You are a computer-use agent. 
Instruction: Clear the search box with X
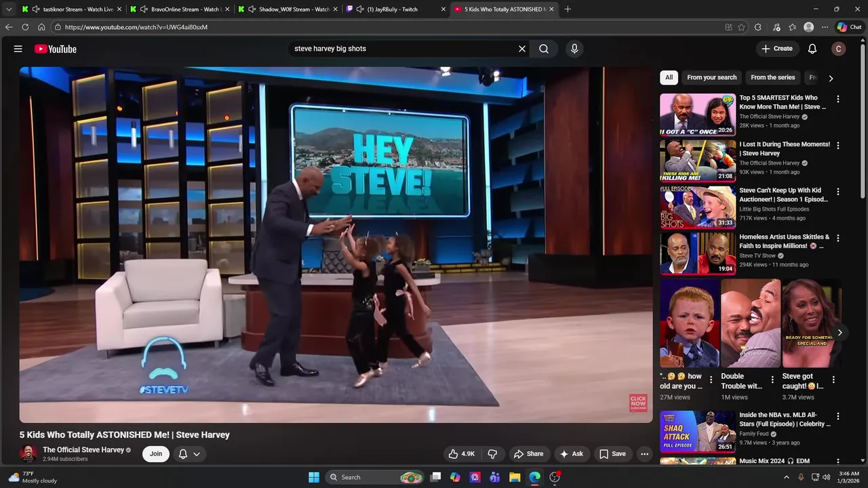click(x=522, y=49)
